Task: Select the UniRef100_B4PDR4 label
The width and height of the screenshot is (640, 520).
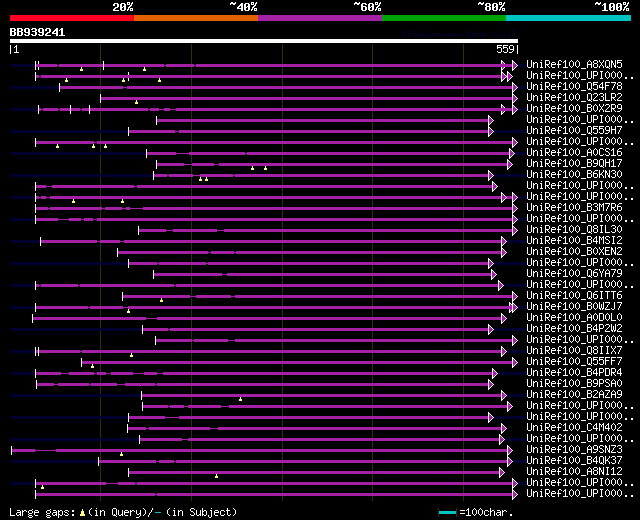Action: coord(574,373)
